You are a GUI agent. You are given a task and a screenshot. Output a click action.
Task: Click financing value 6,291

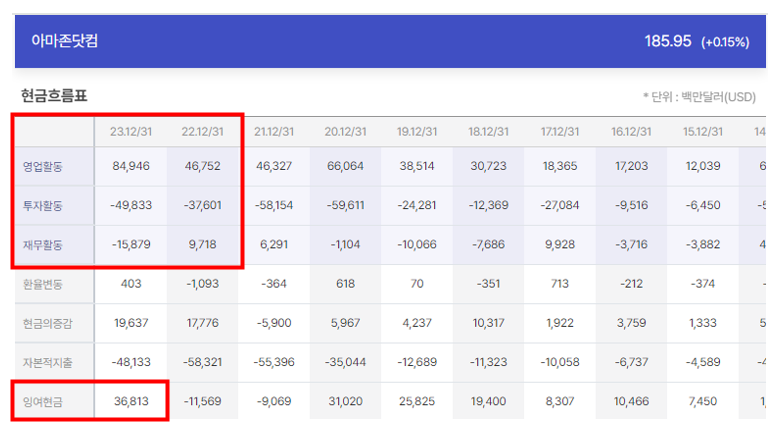[x=274, y=244]
